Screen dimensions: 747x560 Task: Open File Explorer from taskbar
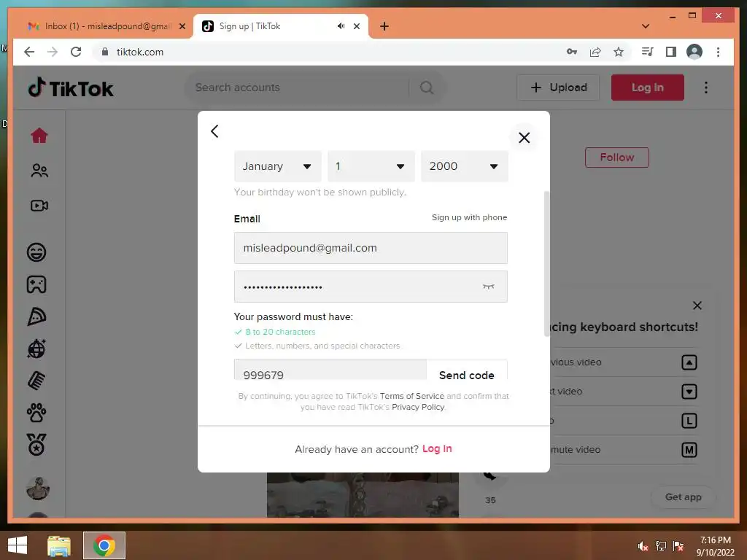pos(59,545)
